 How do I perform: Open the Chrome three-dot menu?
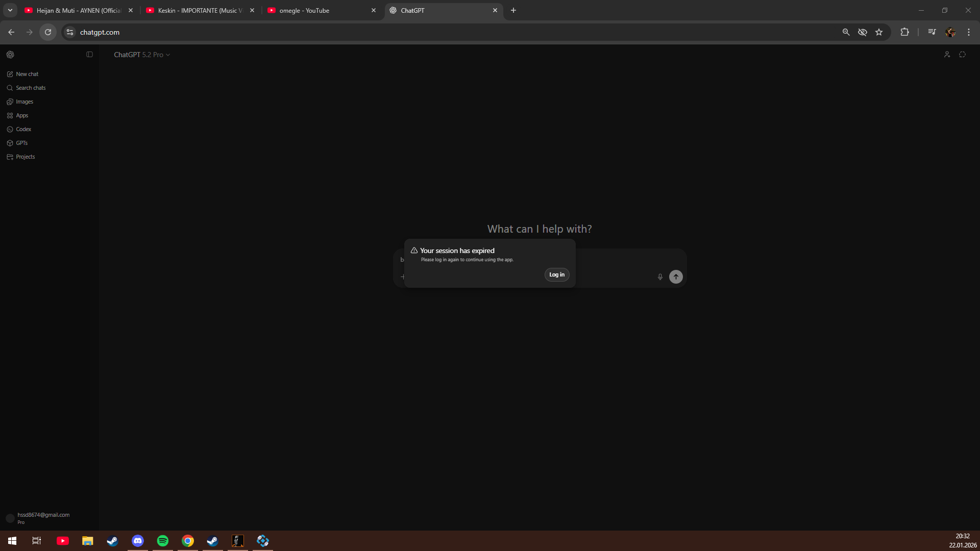[969, 32]
